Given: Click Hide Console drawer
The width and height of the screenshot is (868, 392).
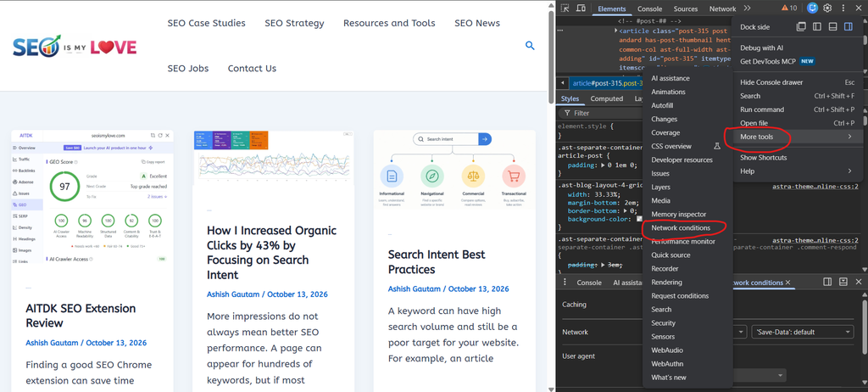Looking at the screenshot, I should coord(797,82).
